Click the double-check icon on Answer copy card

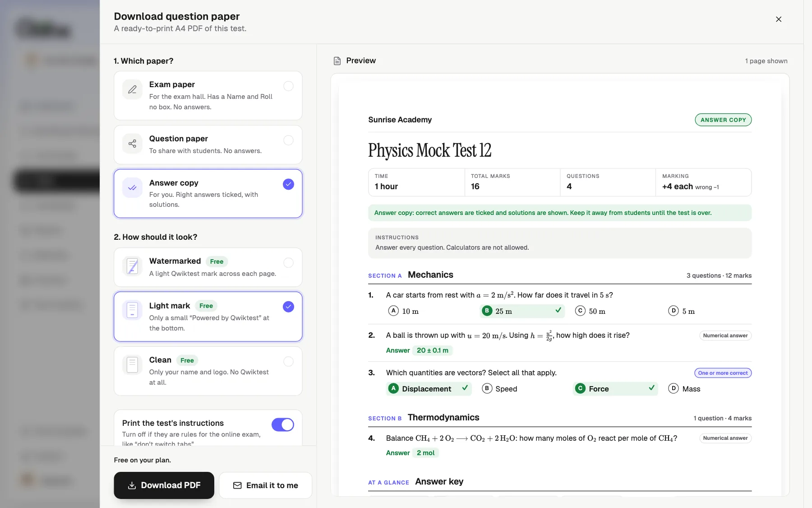point(132,188)
